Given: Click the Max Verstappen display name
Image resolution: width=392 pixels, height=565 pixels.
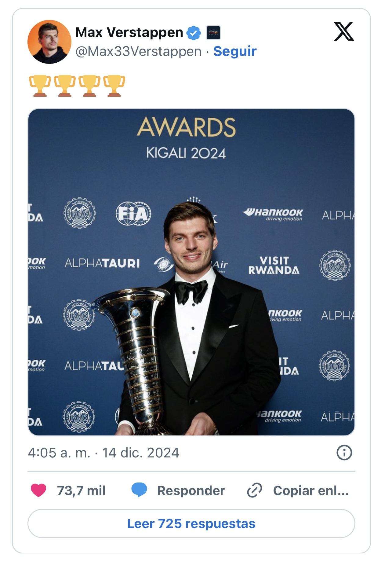Looking at the screenshot, I should 129,32.
